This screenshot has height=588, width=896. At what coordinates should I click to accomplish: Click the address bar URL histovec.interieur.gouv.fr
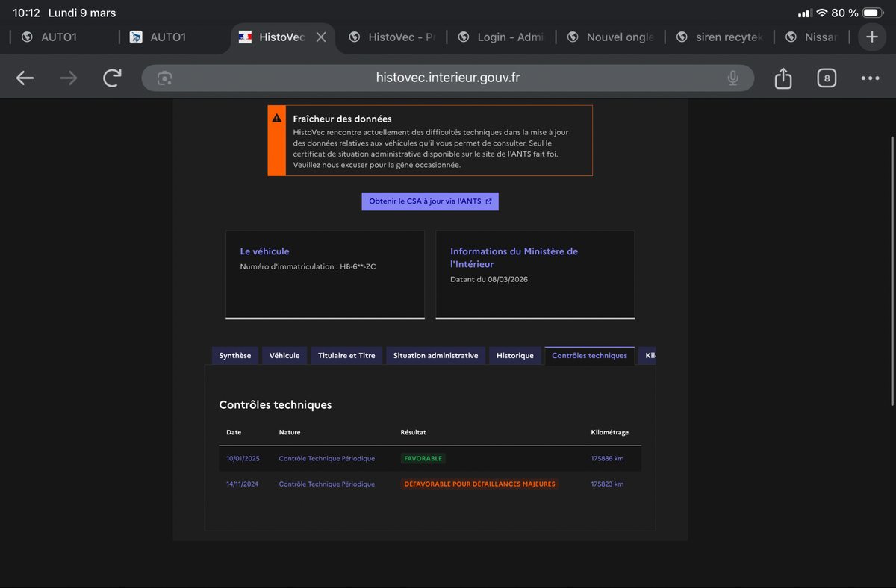click(448, 78)
